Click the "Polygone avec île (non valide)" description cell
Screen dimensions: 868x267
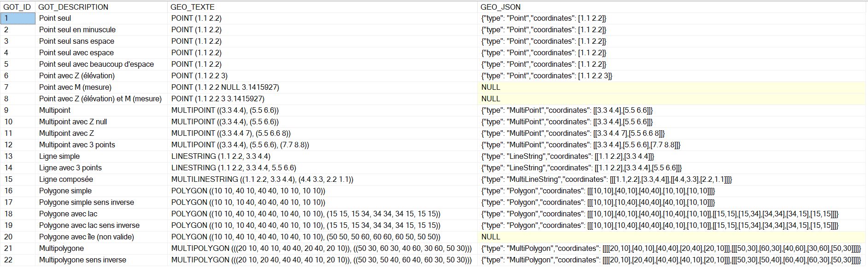tap(87, 237)
